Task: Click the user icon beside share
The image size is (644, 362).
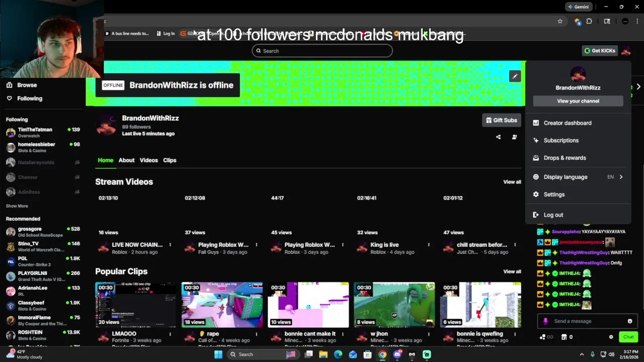Action: tap(514, 137)
